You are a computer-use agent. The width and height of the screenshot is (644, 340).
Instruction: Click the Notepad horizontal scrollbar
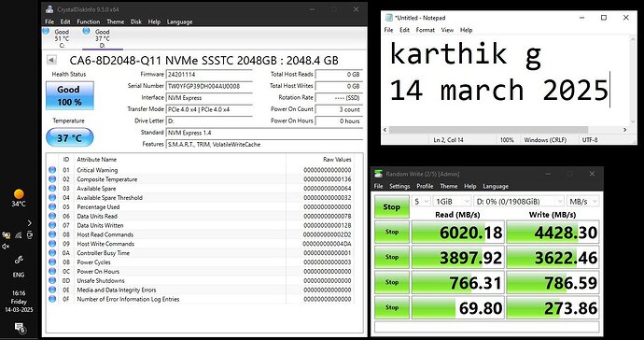click(489, 130)
